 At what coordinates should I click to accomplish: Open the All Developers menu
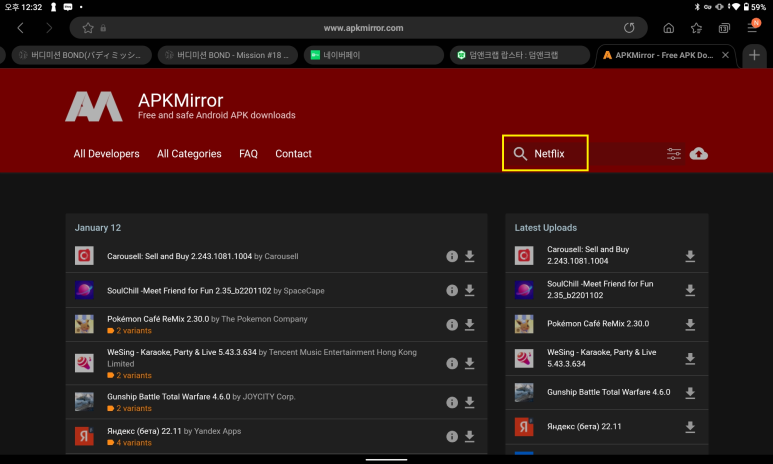106,154
